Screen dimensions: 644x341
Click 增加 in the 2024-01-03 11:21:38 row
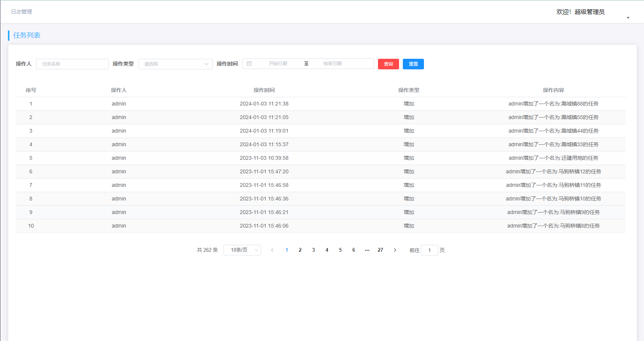point(409,104)
